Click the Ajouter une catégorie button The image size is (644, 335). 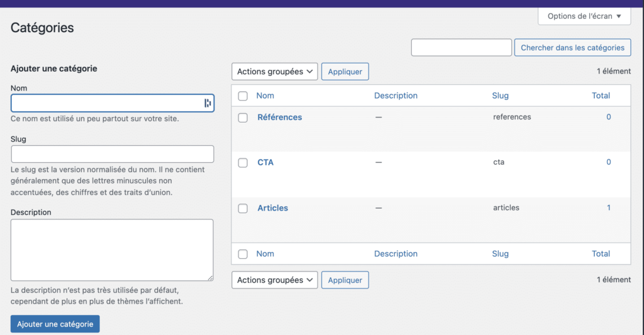[x=55, y=324]
